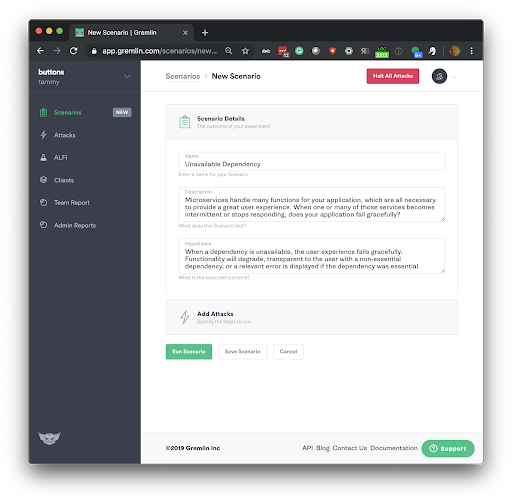
Task: Click the Grammarly extension icon
Action: coord(299,51)
